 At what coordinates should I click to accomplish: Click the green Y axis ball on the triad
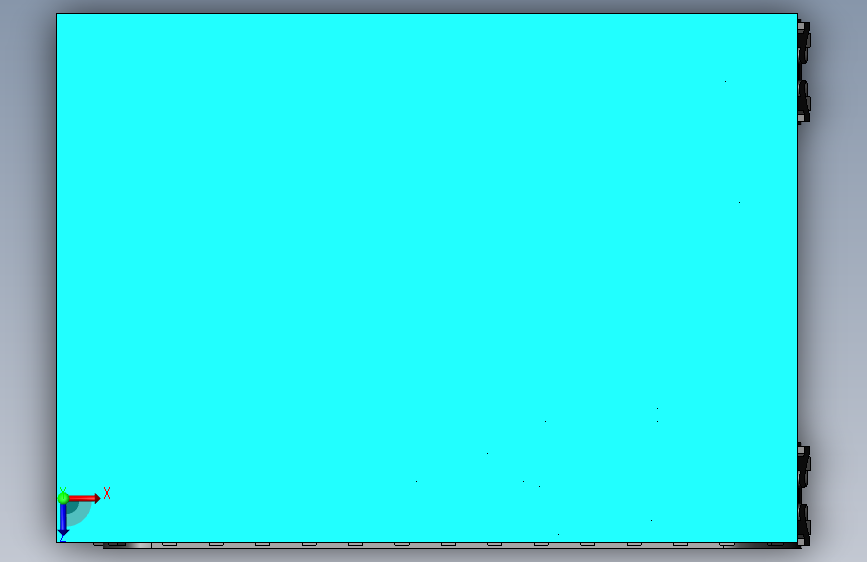pos(63,498)
